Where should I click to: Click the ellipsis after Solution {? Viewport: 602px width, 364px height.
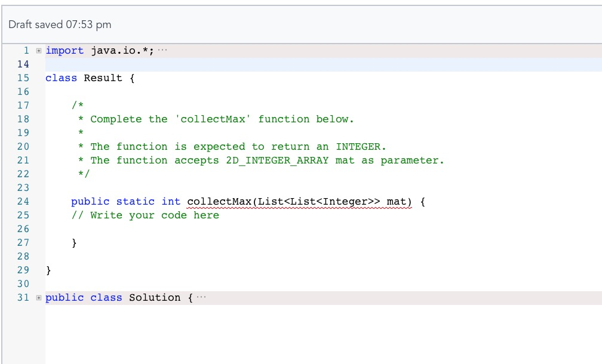[x=201, y=297]
